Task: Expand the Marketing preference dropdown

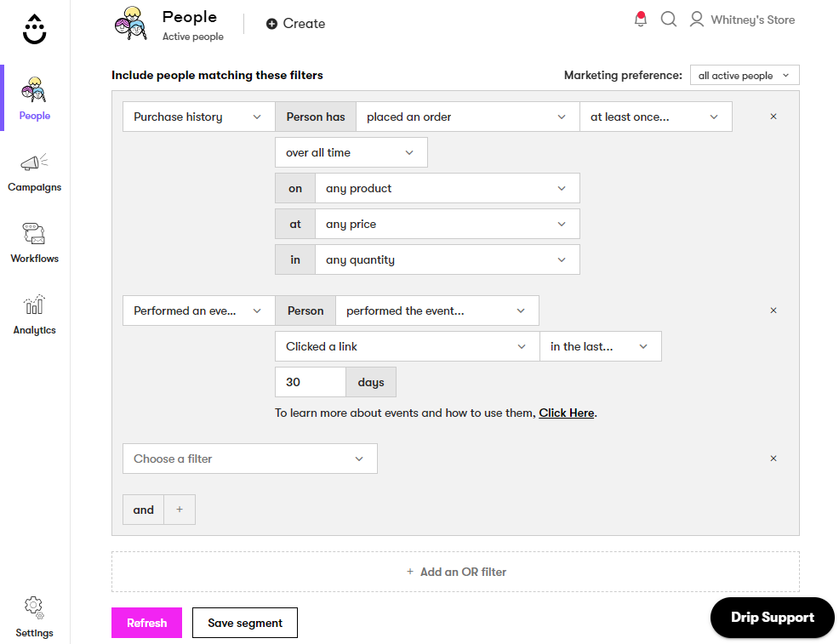Action: coord(744,76)
